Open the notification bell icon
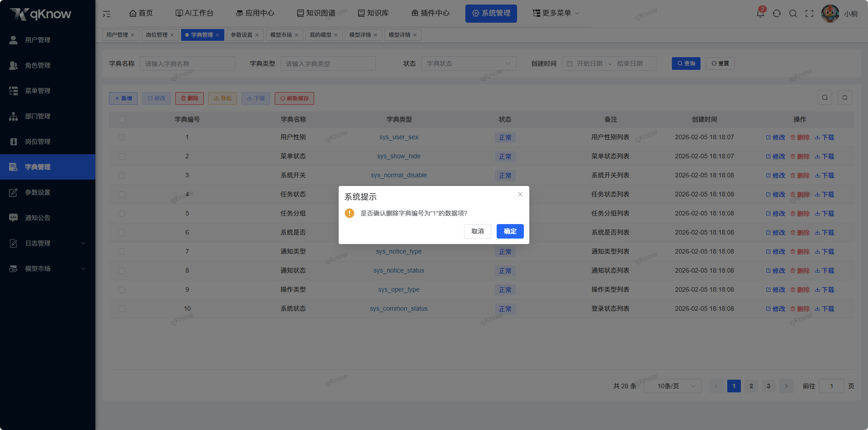 (x=760, y=13)
